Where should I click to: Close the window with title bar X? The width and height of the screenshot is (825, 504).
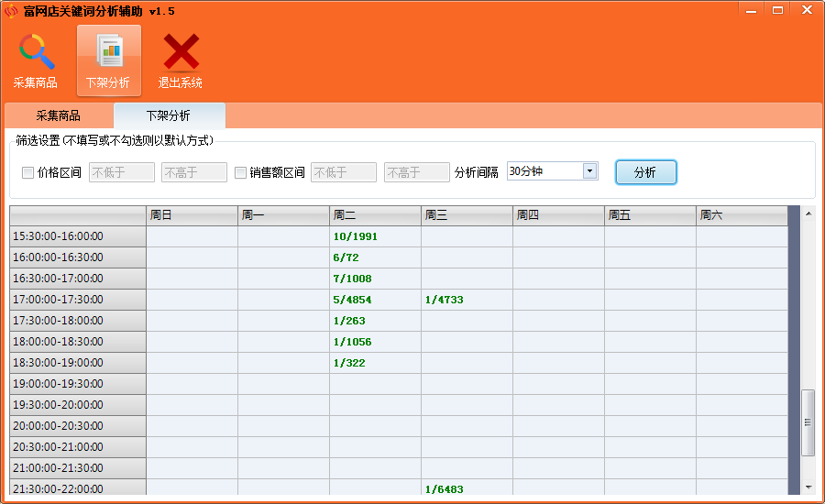coord(806,9)
